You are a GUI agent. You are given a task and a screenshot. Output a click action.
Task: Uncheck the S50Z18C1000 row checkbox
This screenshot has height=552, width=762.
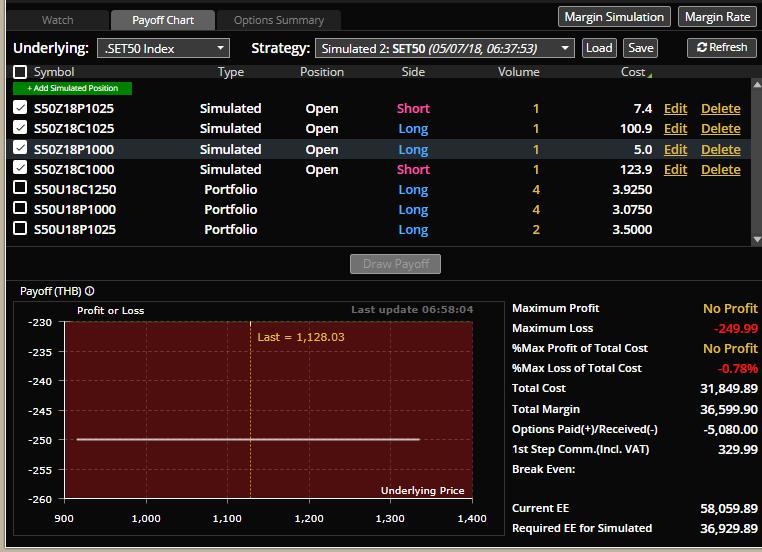pos(20,168)
